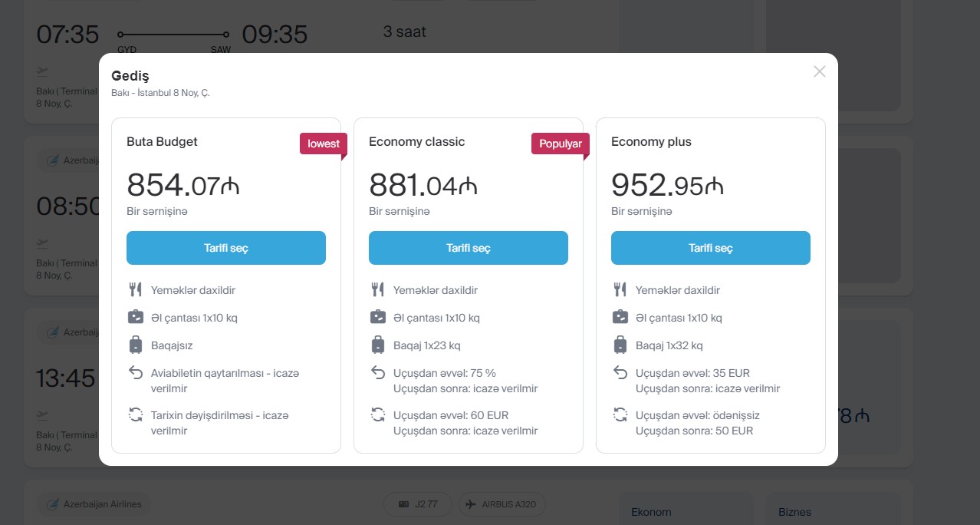Click the 854.07 price in Buta Budget
The height and width of the screenshot is (525, 980).
coord(183,186)
